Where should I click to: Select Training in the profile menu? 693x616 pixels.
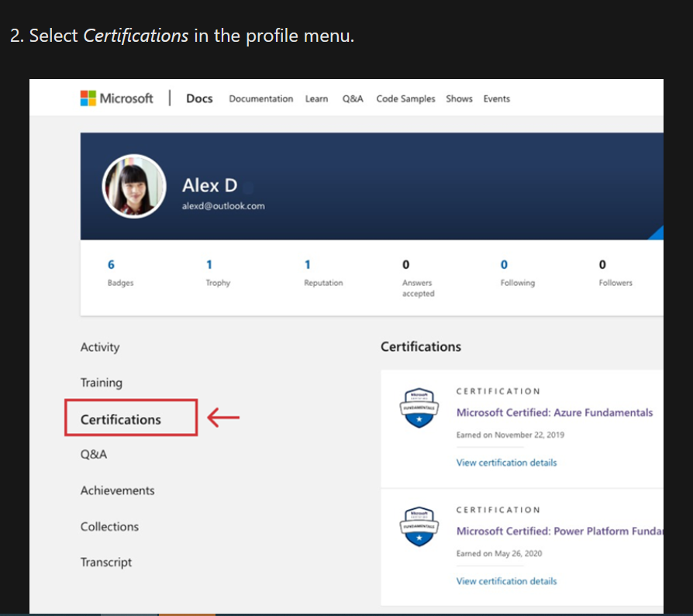point(102,382)
